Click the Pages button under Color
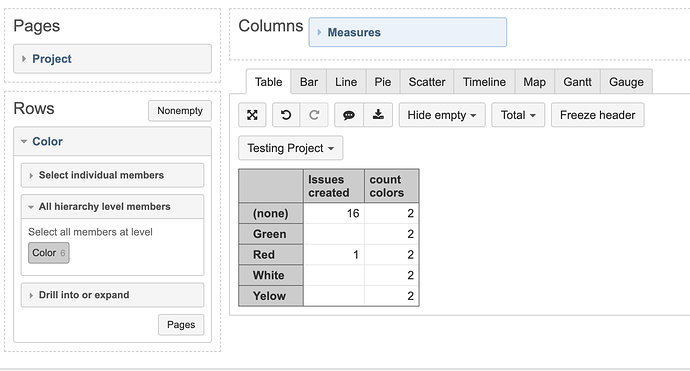The width and height of the screenshot is (690, 371). [181, 325]
